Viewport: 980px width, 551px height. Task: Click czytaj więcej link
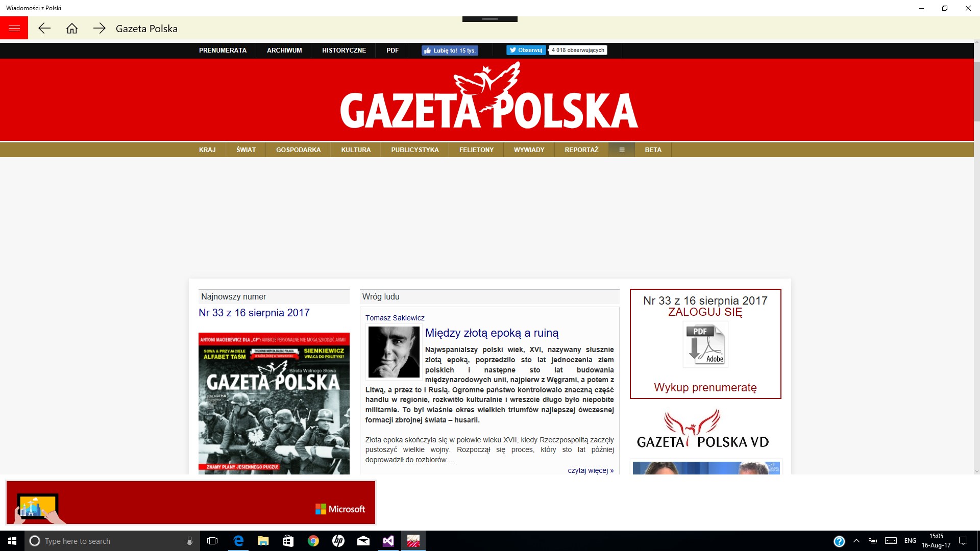point(590,470)
